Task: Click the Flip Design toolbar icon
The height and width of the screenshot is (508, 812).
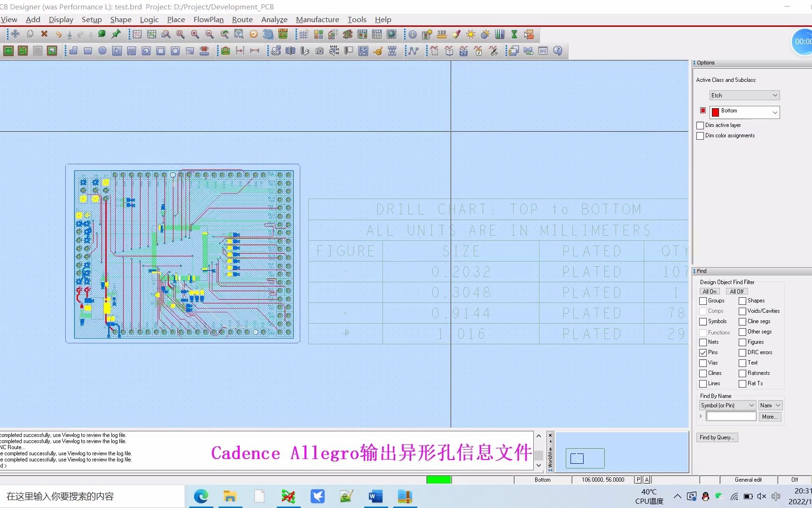Action: 282,34
